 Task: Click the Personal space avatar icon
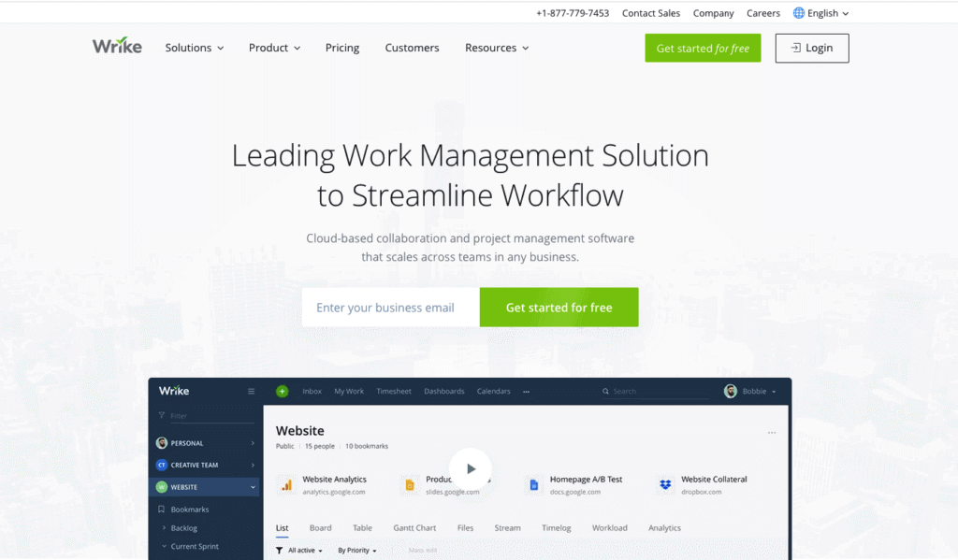(x=162, y=443)
